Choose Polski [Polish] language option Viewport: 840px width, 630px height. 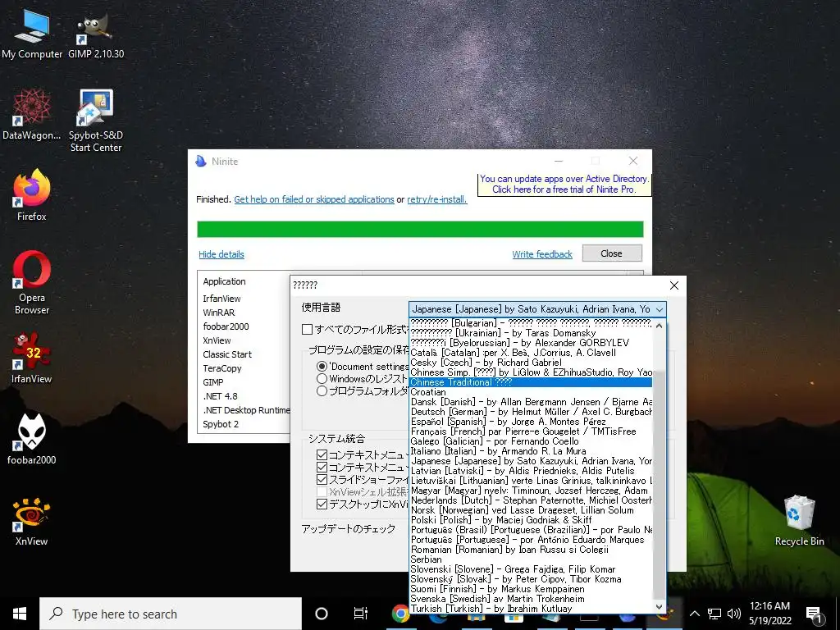531,519
